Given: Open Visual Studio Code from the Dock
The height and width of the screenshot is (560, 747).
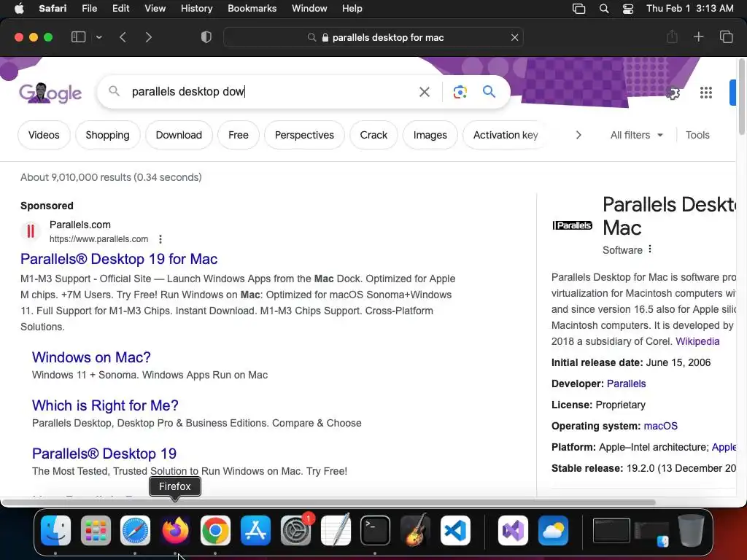Looking at the screenshot, I should (455, 530).
